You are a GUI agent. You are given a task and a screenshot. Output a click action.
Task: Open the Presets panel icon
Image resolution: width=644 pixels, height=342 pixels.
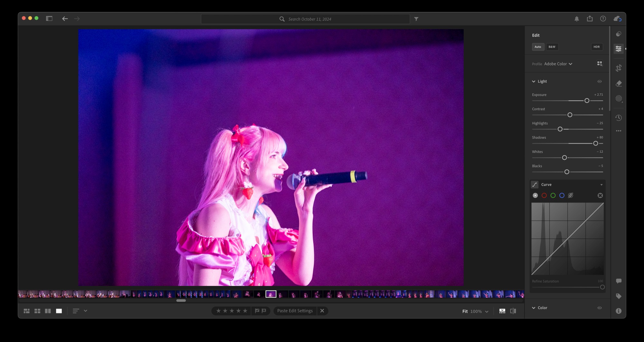(x=618, y=34)
